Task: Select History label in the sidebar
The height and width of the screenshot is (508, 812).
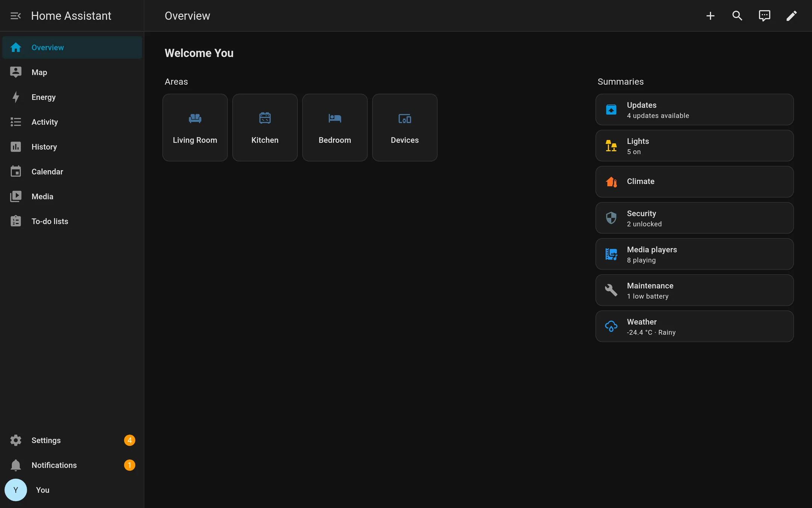Action: click(x=44, y=147)
